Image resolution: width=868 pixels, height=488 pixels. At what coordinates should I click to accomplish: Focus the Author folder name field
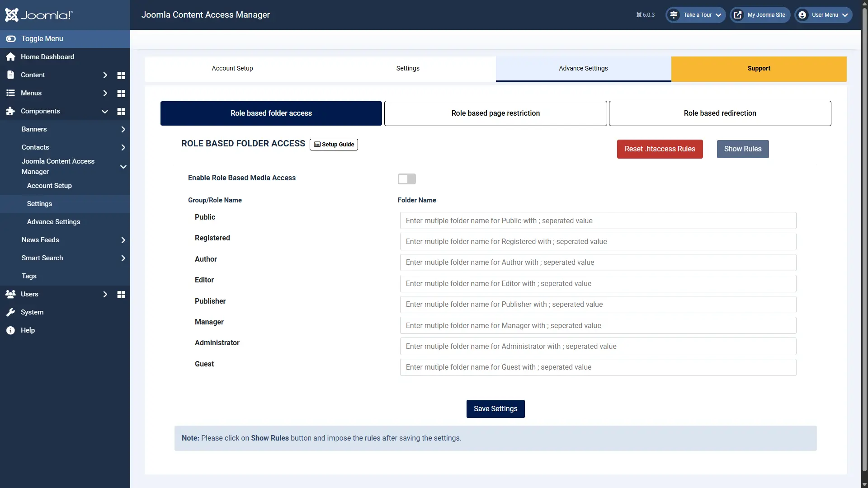point(598,263)
